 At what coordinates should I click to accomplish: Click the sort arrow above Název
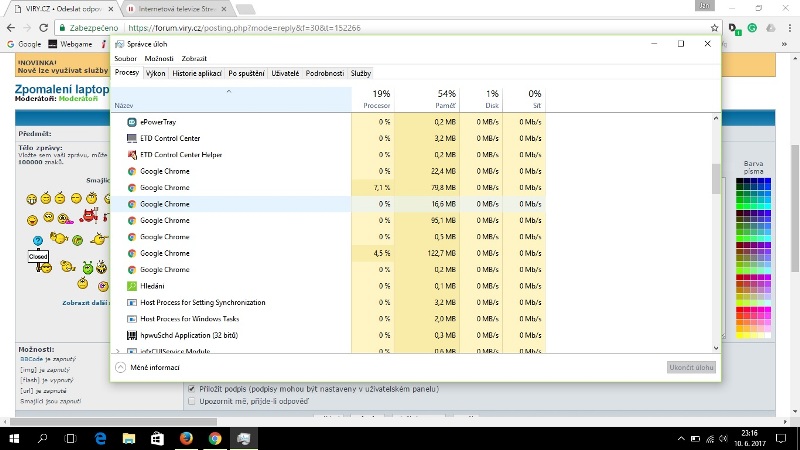point(229,91)
